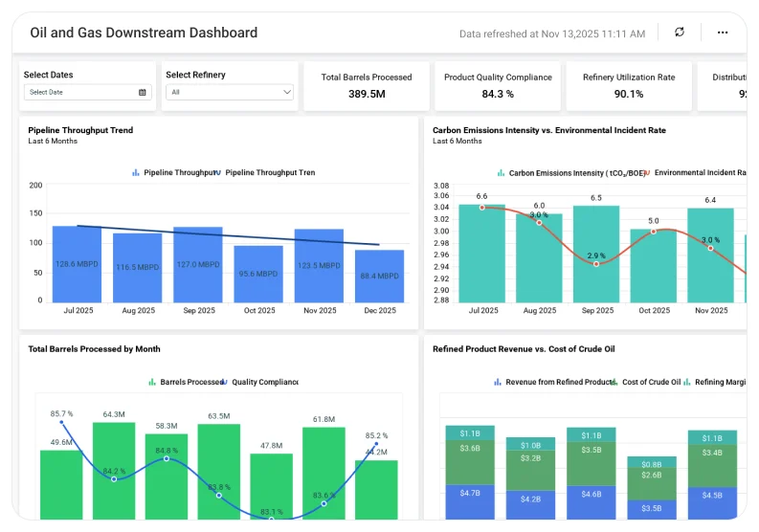The width and height of the screenshot is (759, 532).
Task: Click the Product Quality Compliance 84.3% card
Action: pyautogui.click(x=498, y=86)
